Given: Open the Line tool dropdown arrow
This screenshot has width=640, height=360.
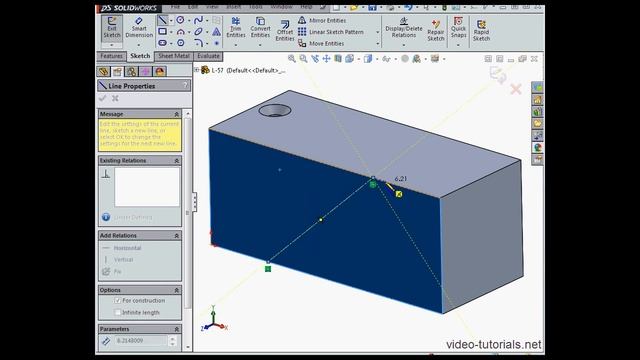Looking at the screenshot, I should [171, 20].
